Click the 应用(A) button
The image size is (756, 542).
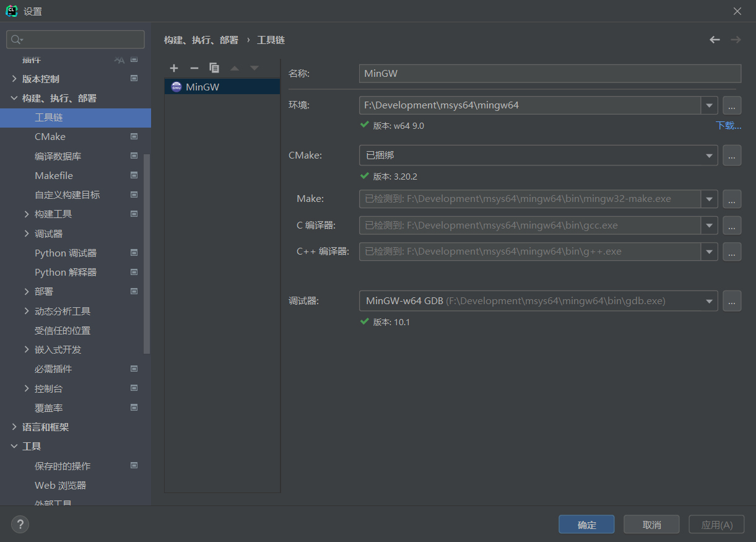717,525
